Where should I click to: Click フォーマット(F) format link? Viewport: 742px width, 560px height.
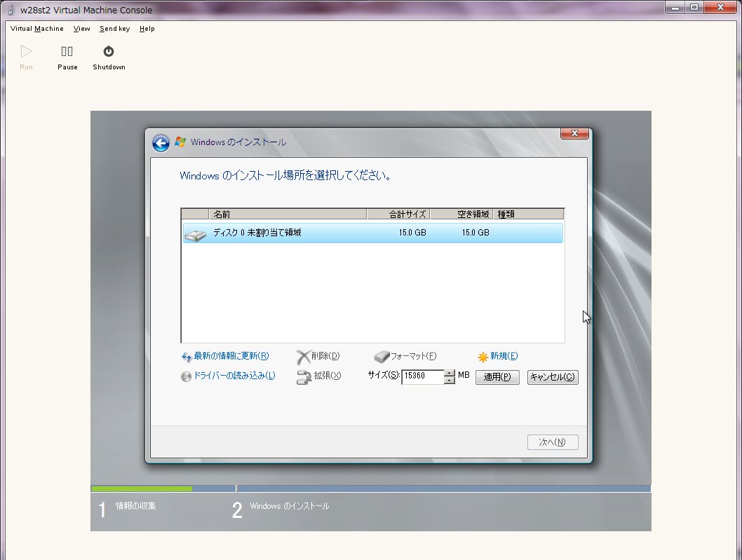coord(413,356)
